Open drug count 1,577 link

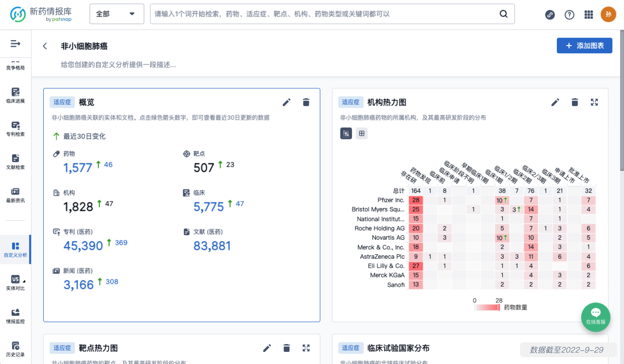tap(78, 168)
